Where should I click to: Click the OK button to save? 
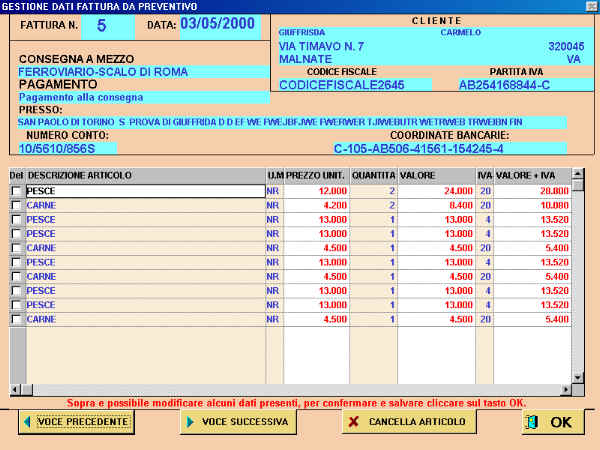553,422
